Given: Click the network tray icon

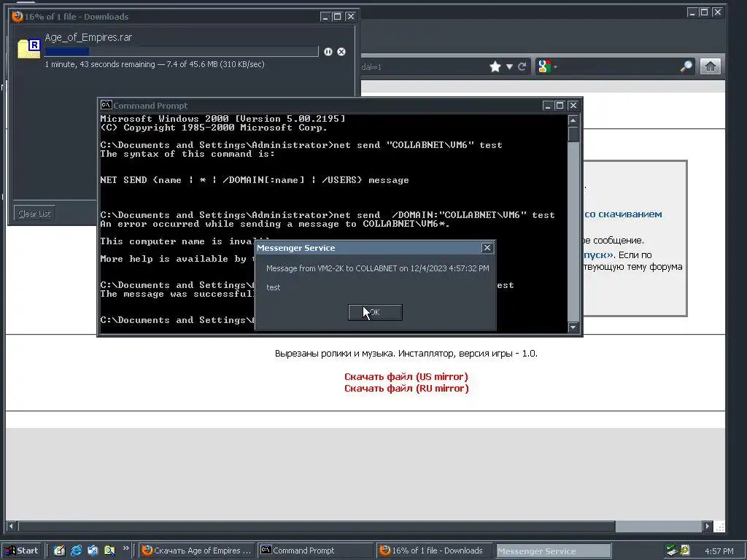Looking at the screenshot, I should point(672,551).
